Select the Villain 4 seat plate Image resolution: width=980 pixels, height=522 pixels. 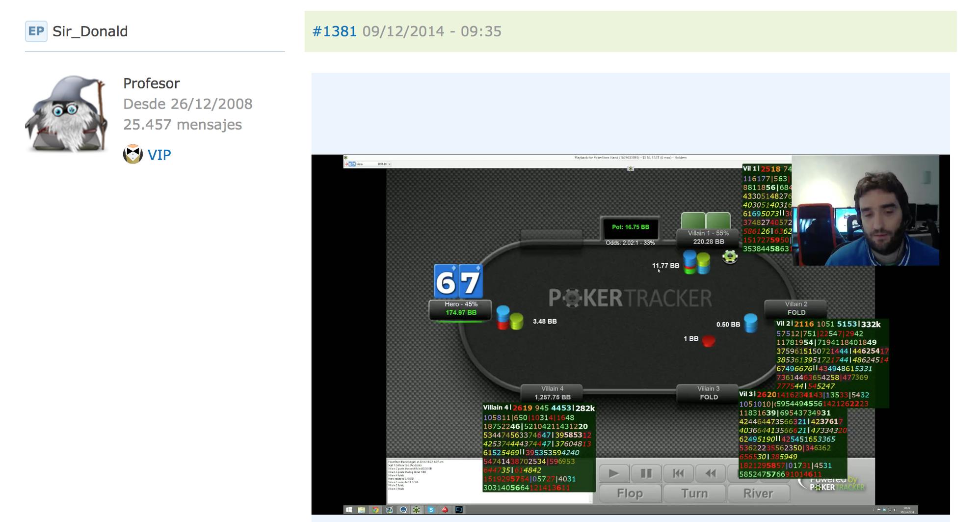[x=552, y=393]
